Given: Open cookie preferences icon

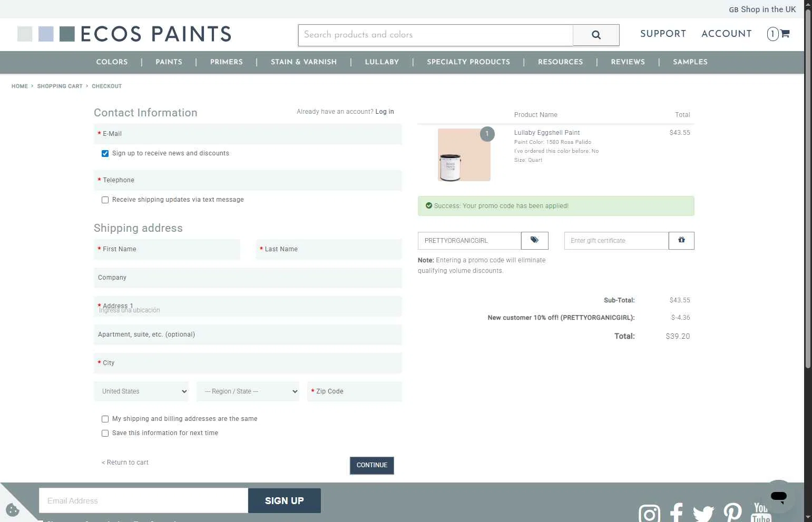Looking at the screenshot, I should pyautogui.click(x=13, y=510).
